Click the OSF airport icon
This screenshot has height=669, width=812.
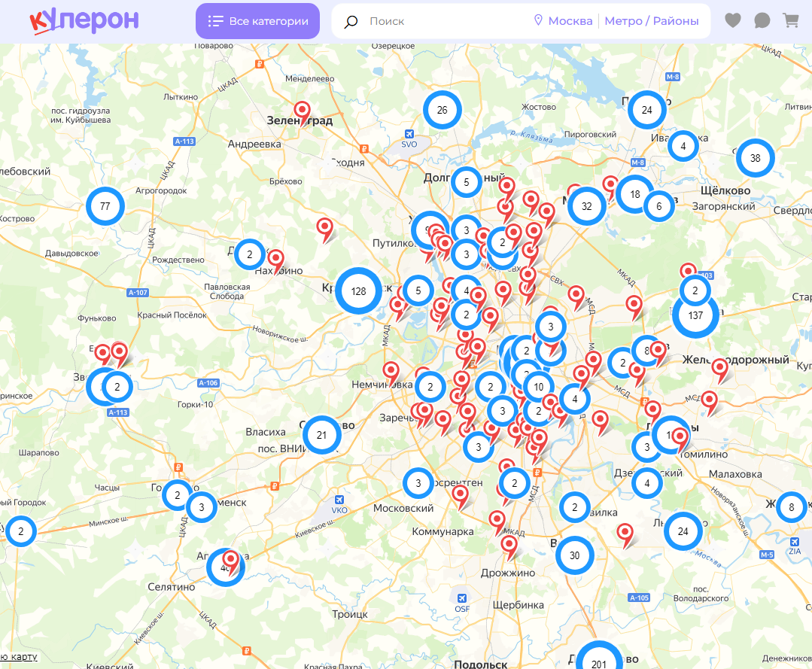pos(461,598)
